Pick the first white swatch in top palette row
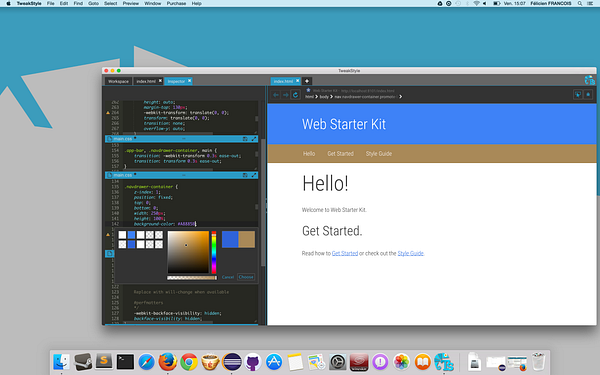600x375 pixels. [122, 235]
